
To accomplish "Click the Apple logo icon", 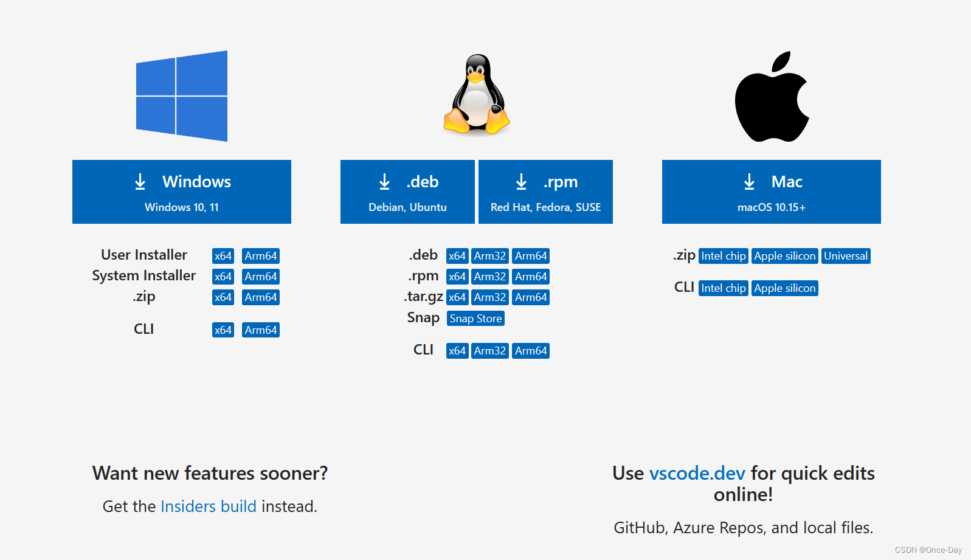I will pos(772,97).
